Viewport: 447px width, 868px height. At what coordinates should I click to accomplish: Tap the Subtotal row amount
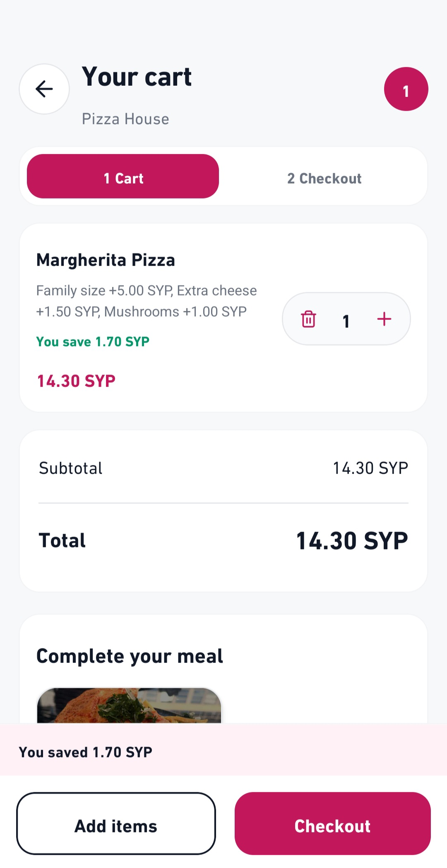pyautogui.click(x=370, y=468)
